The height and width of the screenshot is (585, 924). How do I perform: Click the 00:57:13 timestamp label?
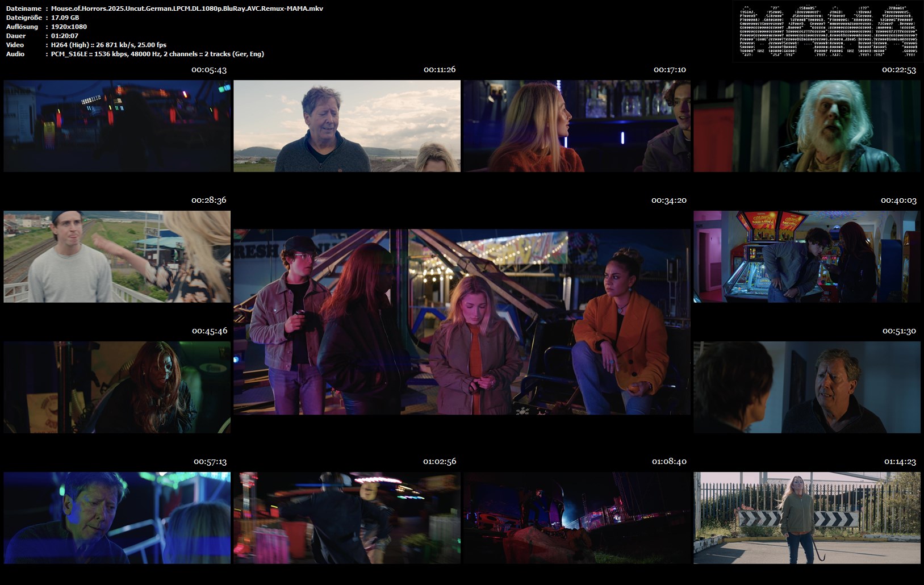(x=210, y=462)
